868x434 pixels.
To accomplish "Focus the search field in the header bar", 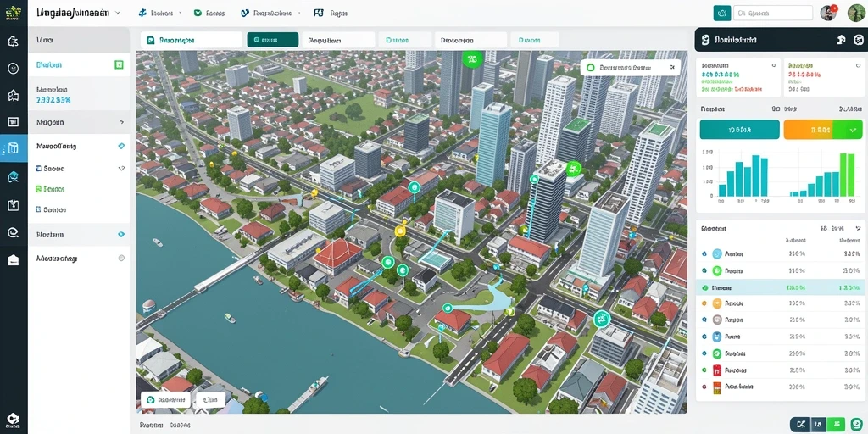I will pos(773,13).
